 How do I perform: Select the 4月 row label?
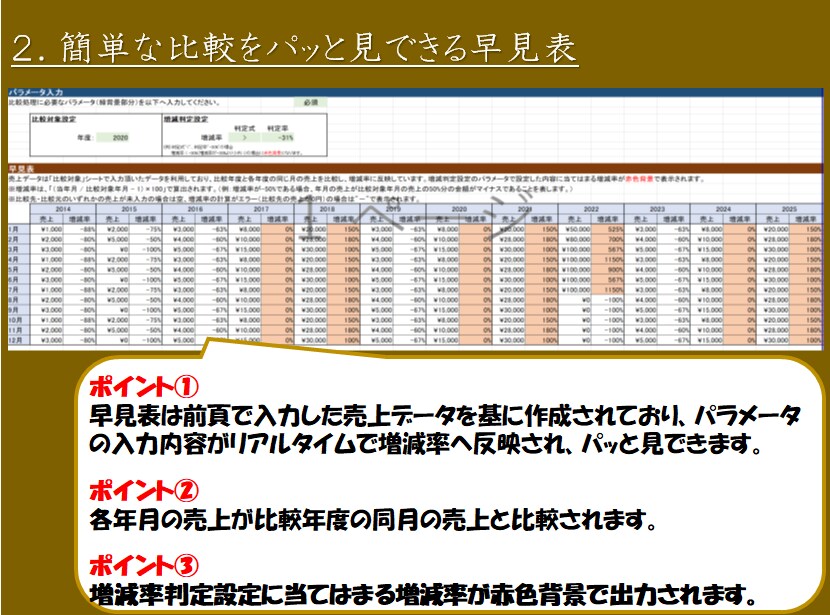(x=19, y=259)
